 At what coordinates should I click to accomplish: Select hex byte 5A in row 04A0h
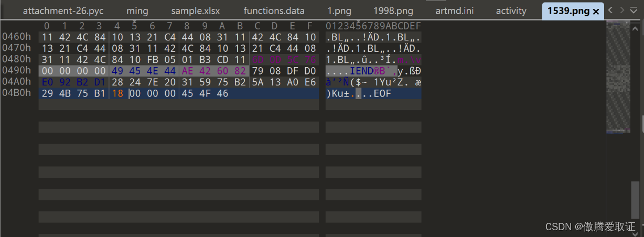[x=258, y=82]
